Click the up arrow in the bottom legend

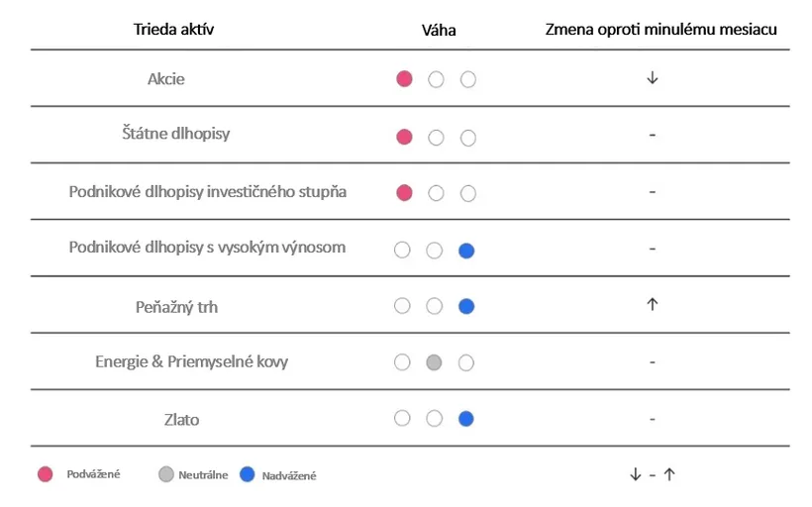click(x=669, y=474)
